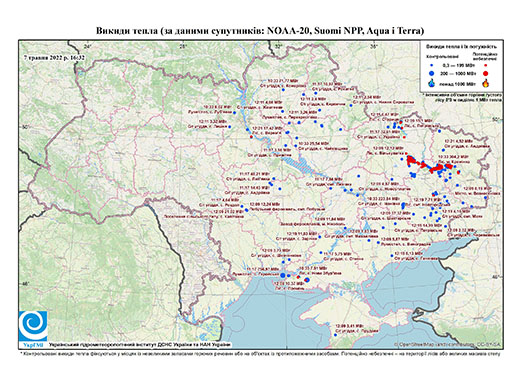The width and height of the screenshot is (520, 368).
Task: Select the large blue circle legend symbol
Action: point(432,73)
